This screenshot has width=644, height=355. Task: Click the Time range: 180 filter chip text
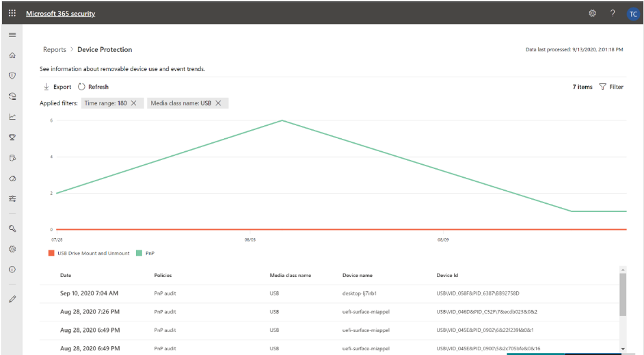(x=105, y=103)
